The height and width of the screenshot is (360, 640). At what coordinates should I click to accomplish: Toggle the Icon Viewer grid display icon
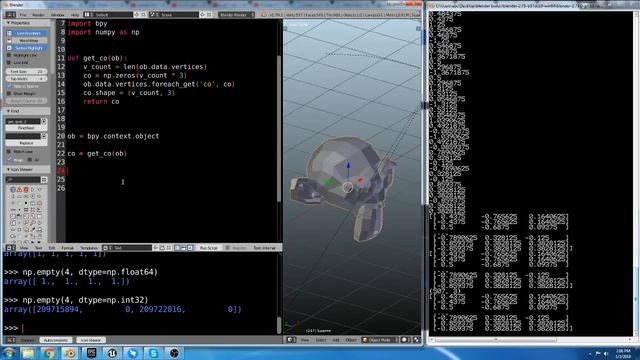(x=44, y=180)
